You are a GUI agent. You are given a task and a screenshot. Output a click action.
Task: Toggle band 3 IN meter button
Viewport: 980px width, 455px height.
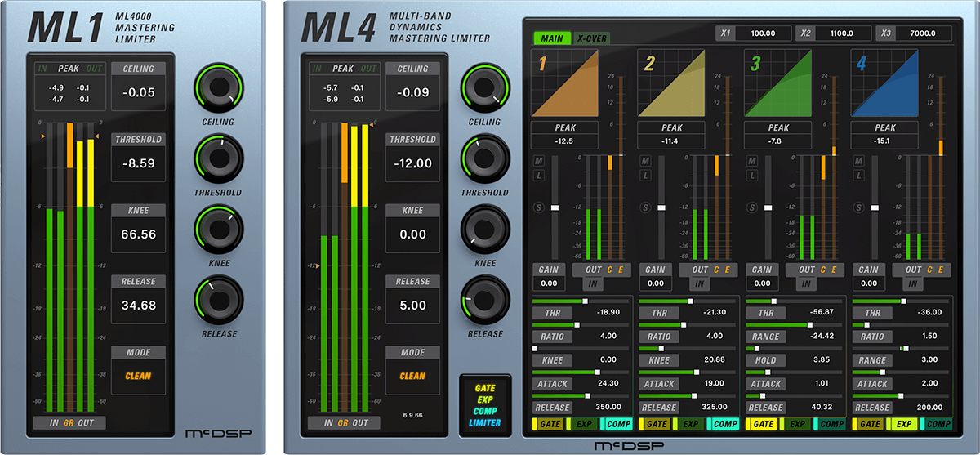[x=806, y=283]
